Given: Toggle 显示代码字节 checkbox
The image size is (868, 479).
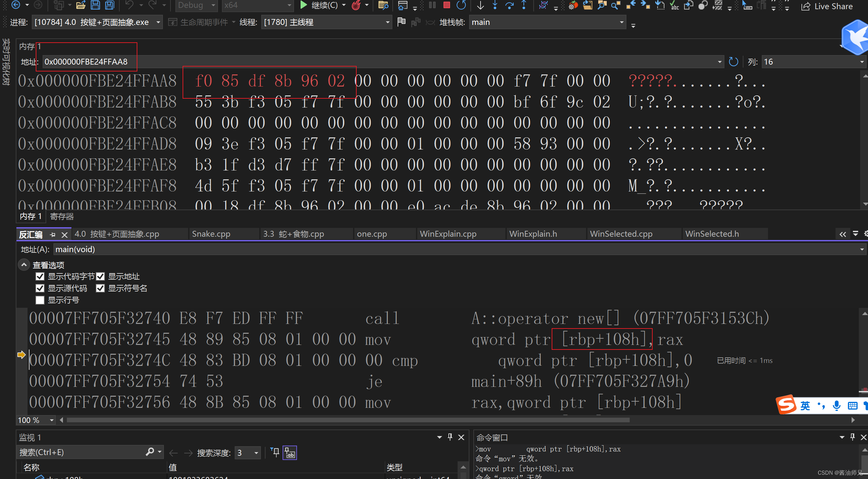Looking at the screenshot, I should click(x=40, y=276).
